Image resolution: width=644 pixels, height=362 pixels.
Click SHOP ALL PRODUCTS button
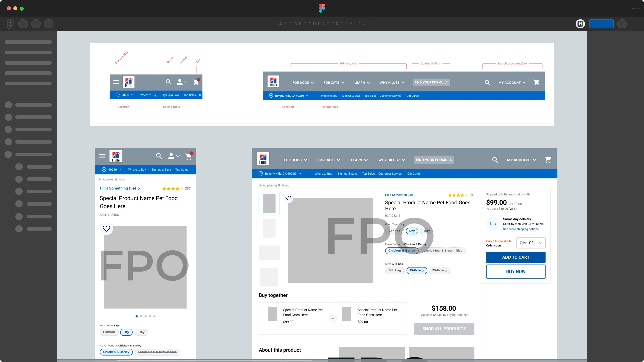click(x=444, y=329)
